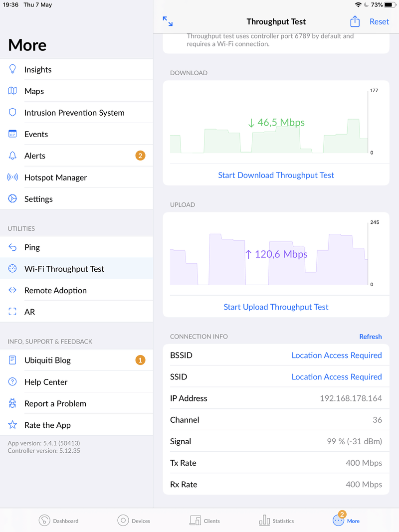Reset the throughput test results
Viewport: 399px width, 532px height.
(379, 22)
